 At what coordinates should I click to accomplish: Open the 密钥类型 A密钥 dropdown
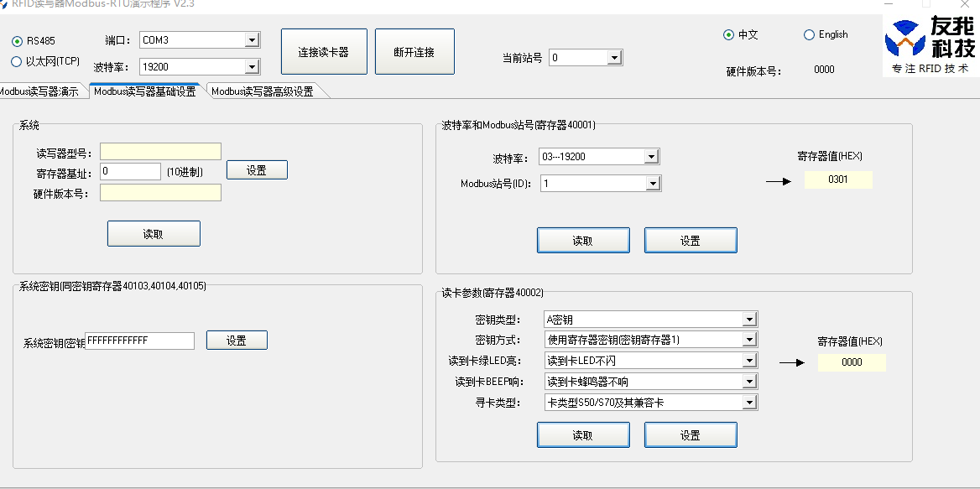(x=750, y=319)
